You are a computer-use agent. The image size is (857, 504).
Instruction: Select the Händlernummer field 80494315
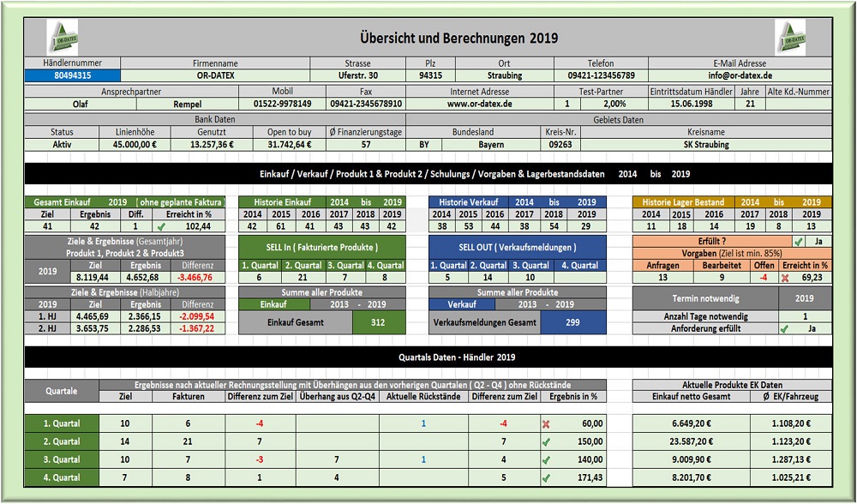(73, 75)
